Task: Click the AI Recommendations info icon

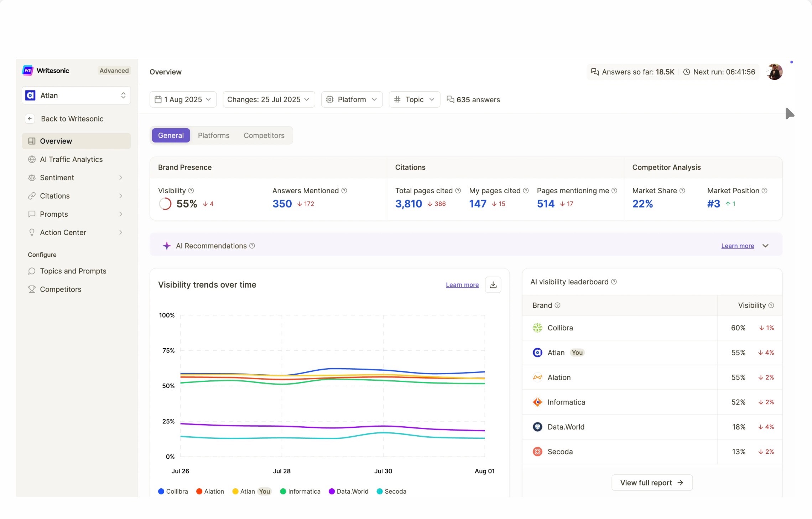Action: click(252, 246)
